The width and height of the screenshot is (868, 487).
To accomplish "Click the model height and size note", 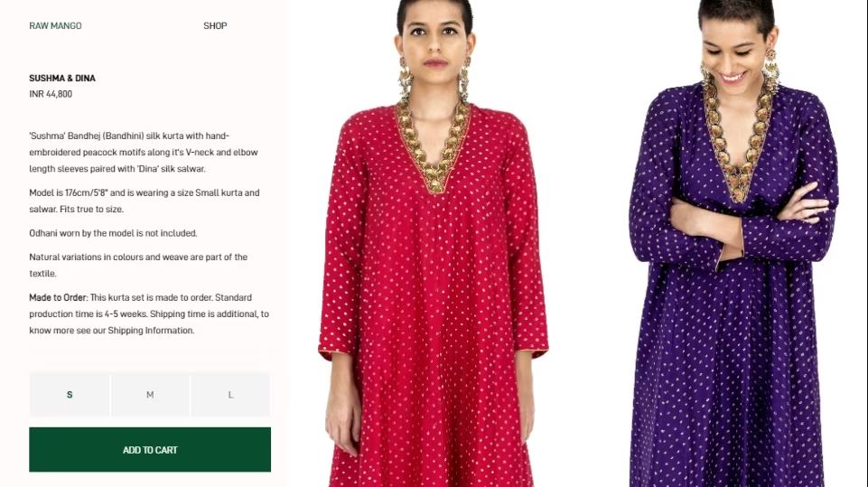I will coord(144,201).
